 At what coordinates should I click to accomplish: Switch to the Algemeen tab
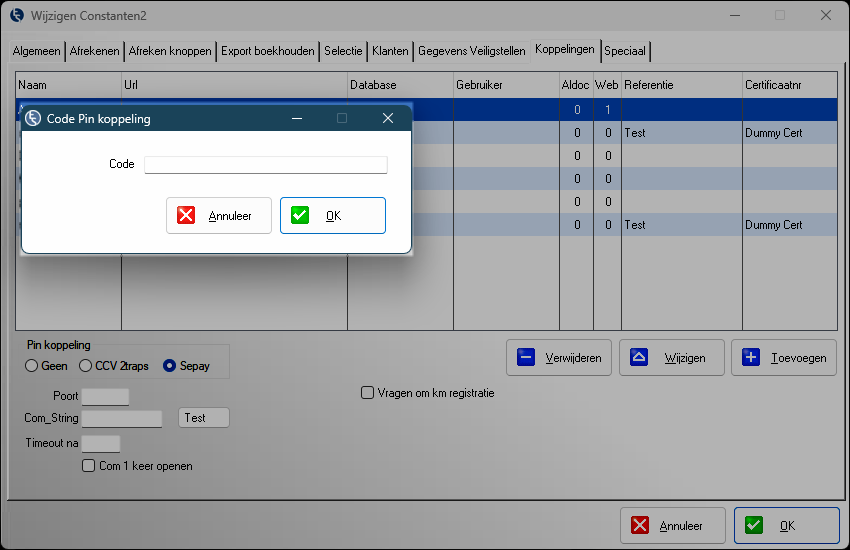tap(37, 50)
